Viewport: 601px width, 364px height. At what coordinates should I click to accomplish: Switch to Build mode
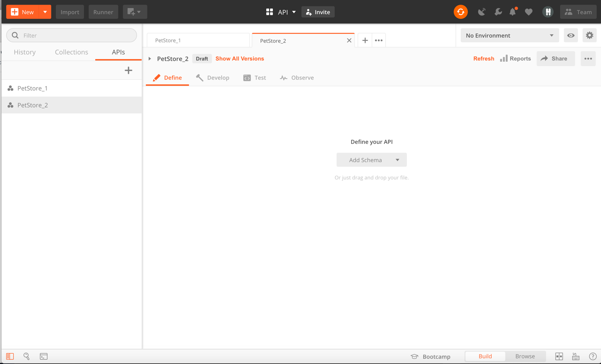485,357
